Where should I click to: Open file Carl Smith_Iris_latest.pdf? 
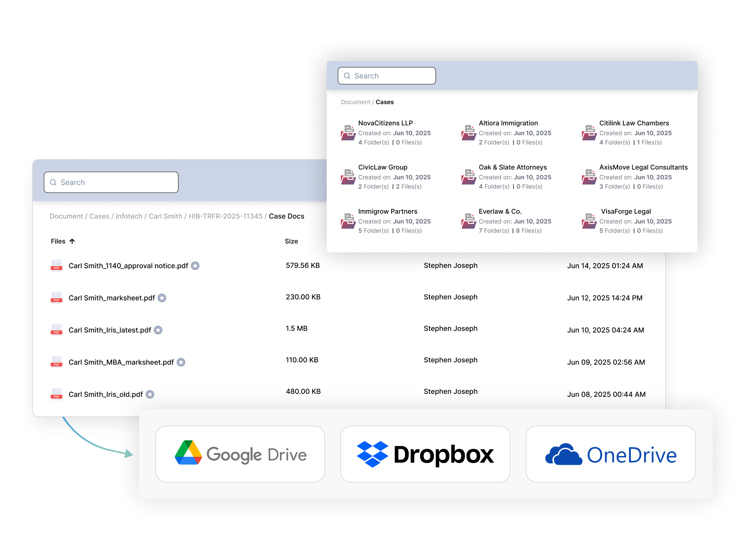coord(110,330)
